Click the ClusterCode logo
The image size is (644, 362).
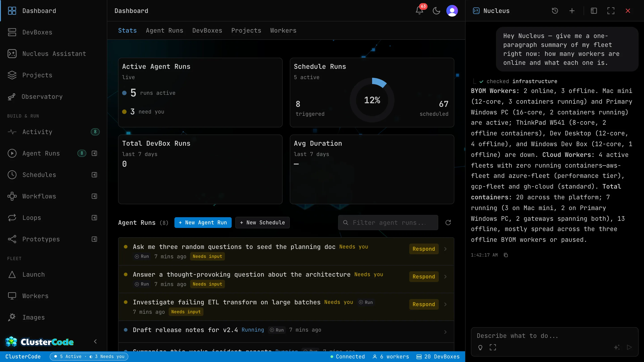point(40,341)
